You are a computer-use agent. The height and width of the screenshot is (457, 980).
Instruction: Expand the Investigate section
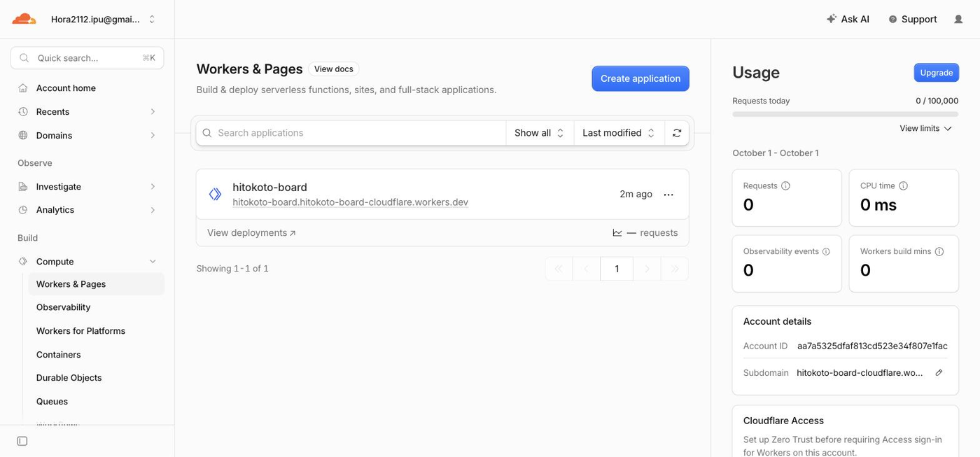(153, 187)
